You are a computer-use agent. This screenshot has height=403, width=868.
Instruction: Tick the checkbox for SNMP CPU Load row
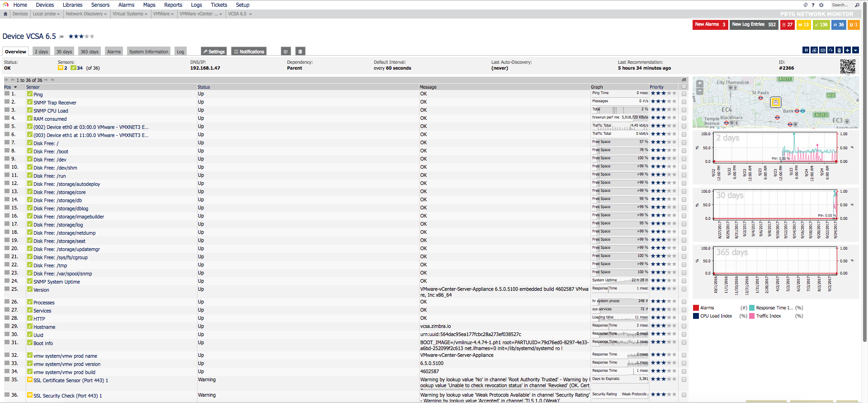pyautogui.click(x=684, y=110)
